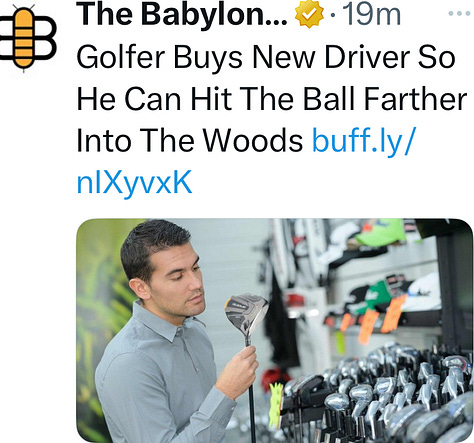Open the golf shop photo attachment

coord(275,330)
